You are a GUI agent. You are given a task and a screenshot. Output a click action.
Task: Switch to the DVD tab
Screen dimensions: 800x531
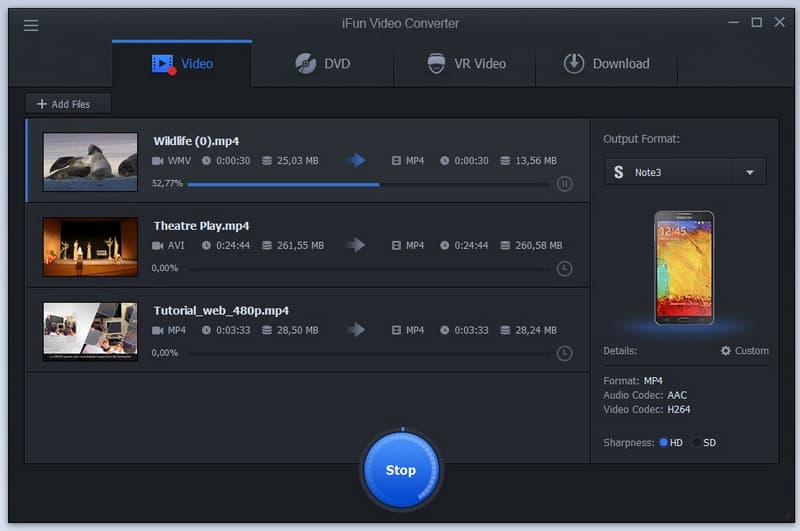[322, 64]
